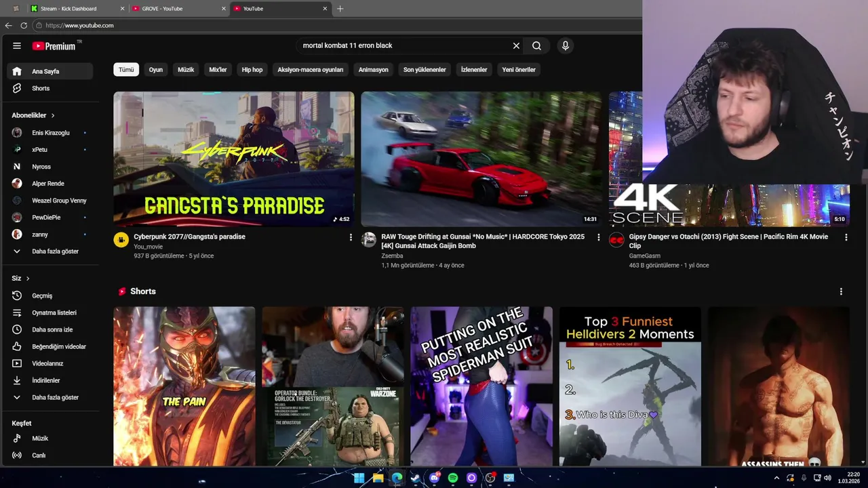Select the Oyun filter chip
Screen dimensions: 868x488
coord(156,70)
